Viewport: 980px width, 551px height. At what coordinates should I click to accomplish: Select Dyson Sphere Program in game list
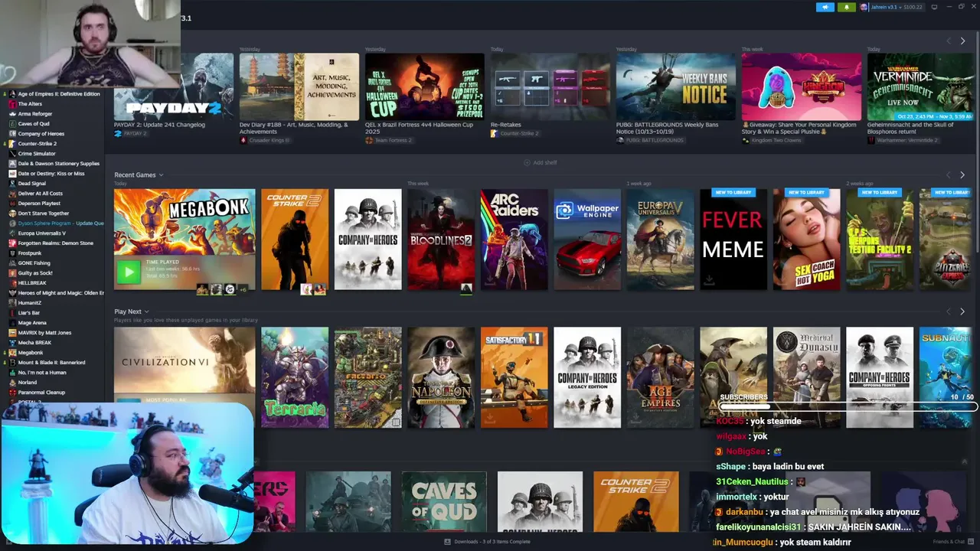point(60,223)
